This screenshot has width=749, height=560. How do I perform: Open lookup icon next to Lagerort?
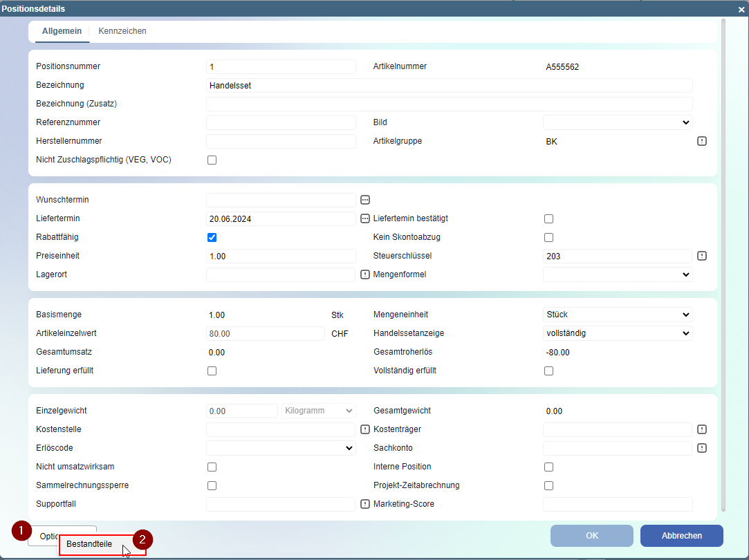point(365,274)
